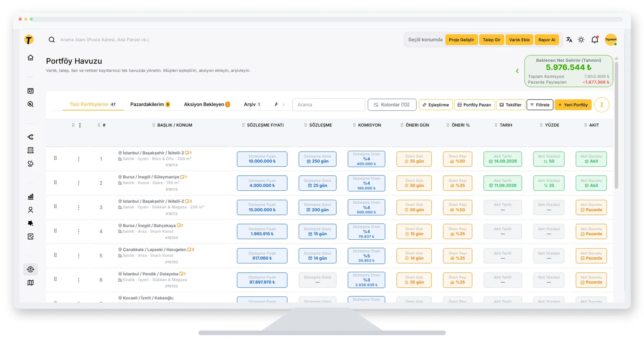Click the top bar search magnifier icon

52,40
